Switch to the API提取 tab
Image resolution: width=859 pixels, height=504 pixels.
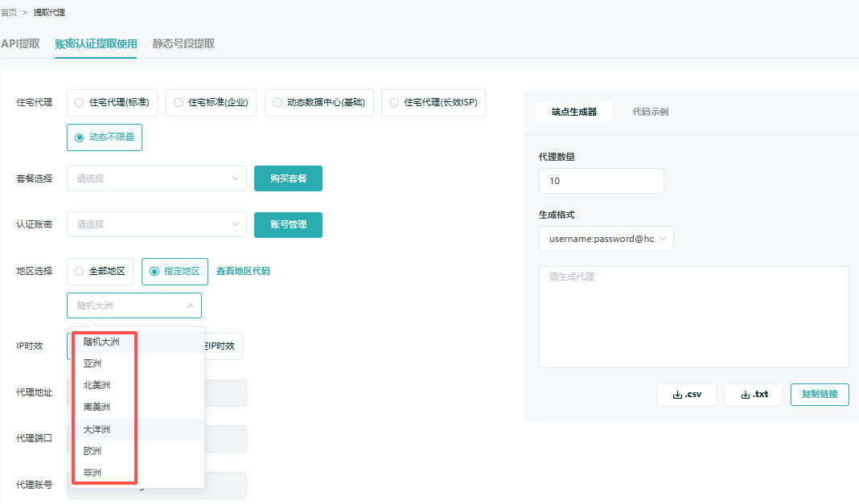tap(20, 43)
